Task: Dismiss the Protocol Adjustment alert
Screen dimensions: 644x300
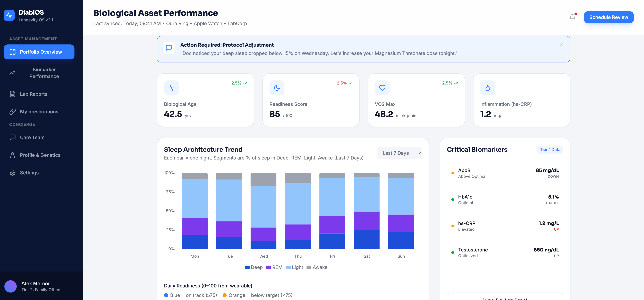Action: click(562, 44)
